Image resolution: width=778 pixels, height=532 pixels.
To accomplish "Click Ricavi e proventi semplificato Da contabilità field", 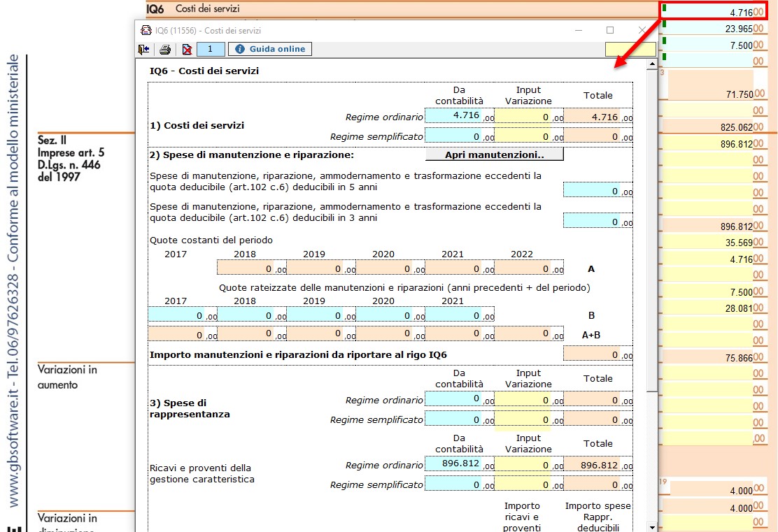I will tap(460, 484).
